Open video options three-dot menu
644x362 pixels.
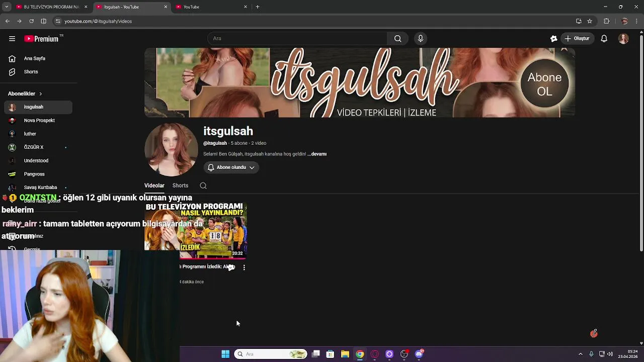[x=244, y=267]
